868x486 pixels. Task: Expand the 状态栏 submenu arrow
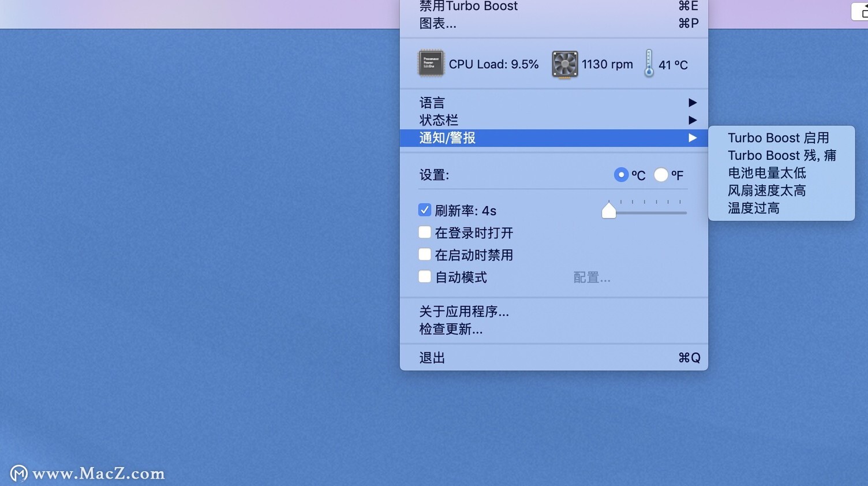[x=693, y=120]
